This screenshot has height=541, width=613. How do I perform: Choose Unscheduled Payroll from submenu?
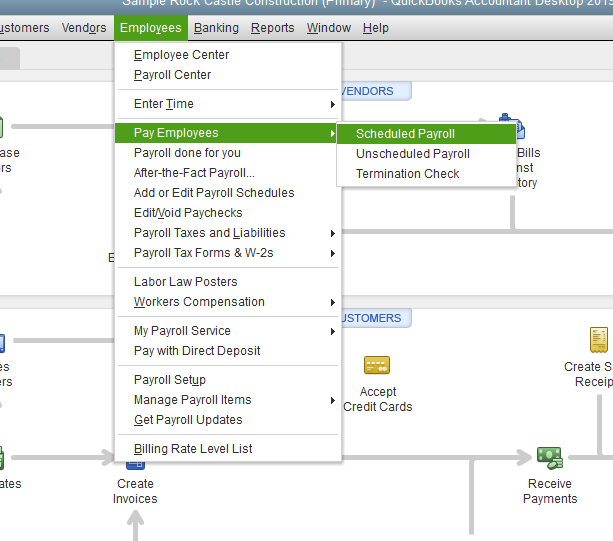(426, 154)
